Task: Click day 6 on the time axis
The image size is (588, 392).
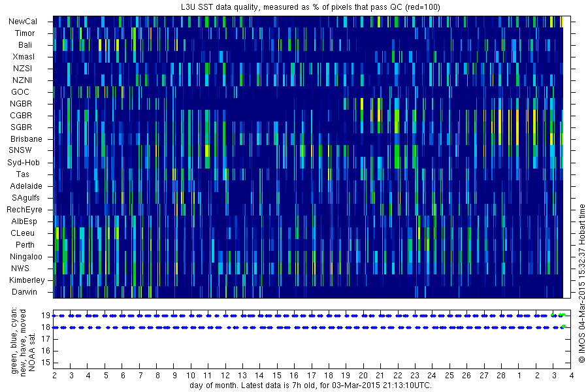Action: tap(123, 376)
